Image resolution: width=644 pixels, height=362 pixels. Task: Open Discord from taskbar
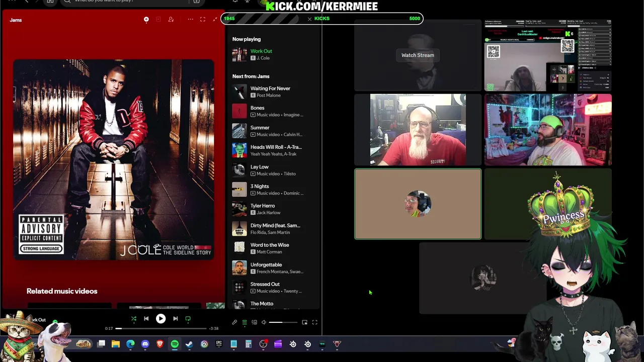coord(145,344)
